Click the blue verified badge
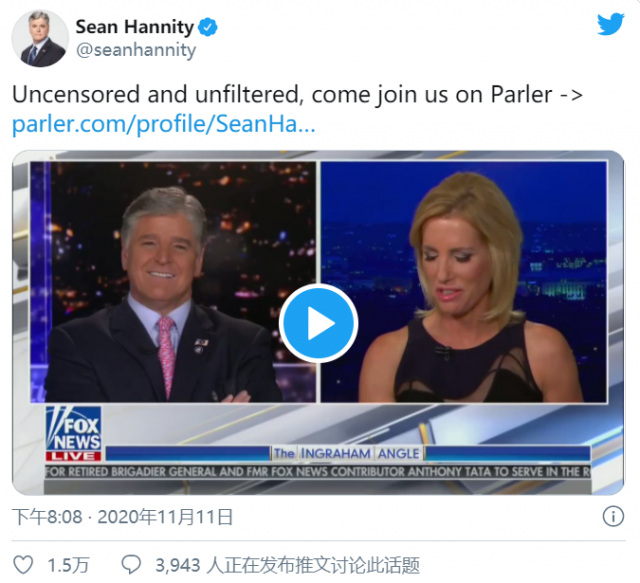The width and height of the screenshot is (640, 583). coord(207,27)
